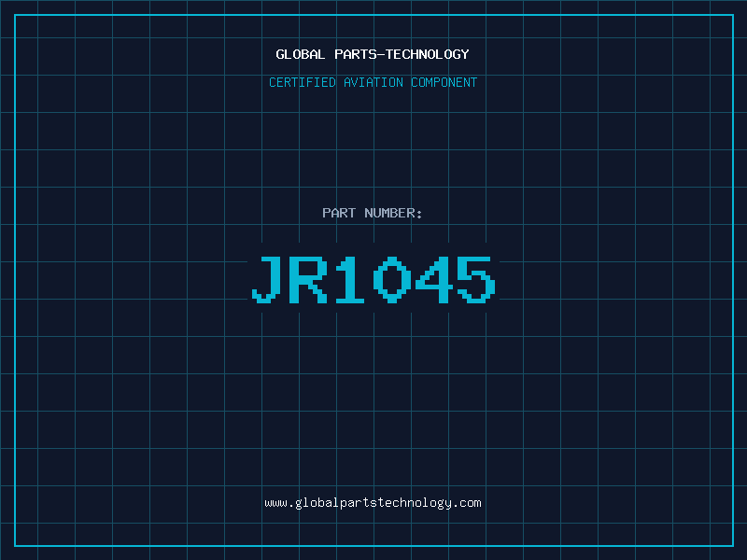Select the JR1045 part number
Viewport: 747px width, 560px height.
373,279
